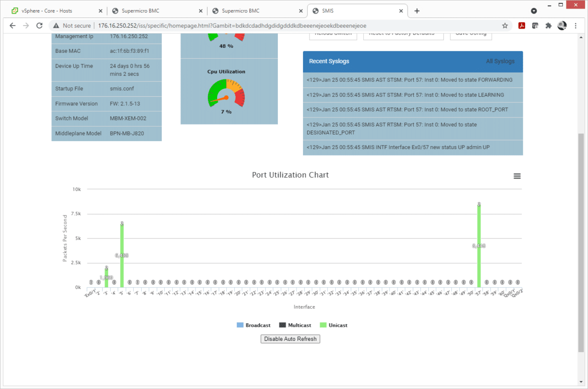Click the user profile avatar icon
Screen dimensions: 588x389
coord(562,26)
